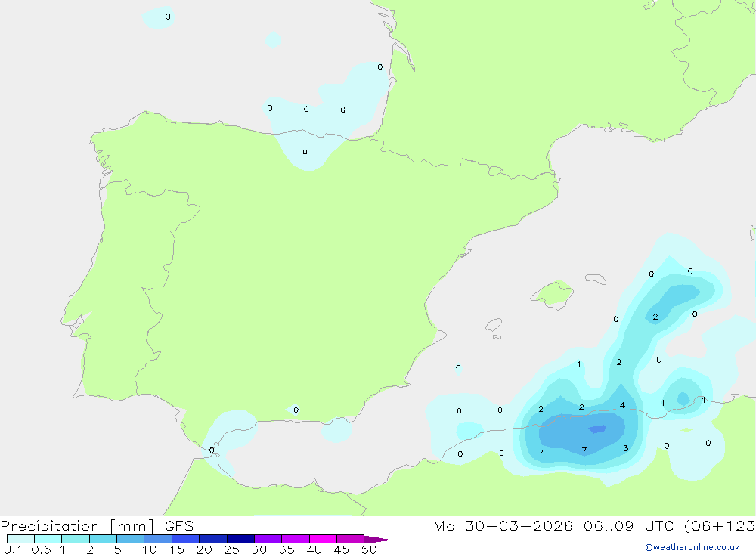756x554 pixels.
Task: Click the legend scale label '40'
Action: point(314,549)
